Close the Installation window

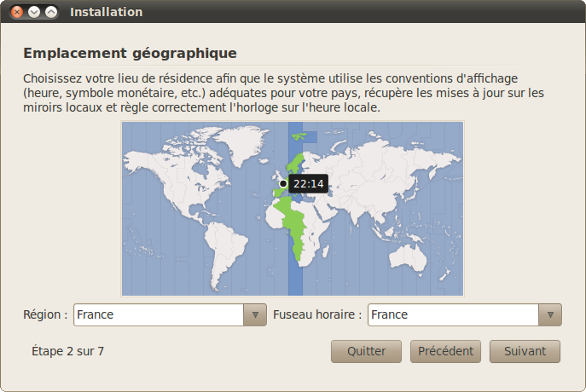(17, 13)
